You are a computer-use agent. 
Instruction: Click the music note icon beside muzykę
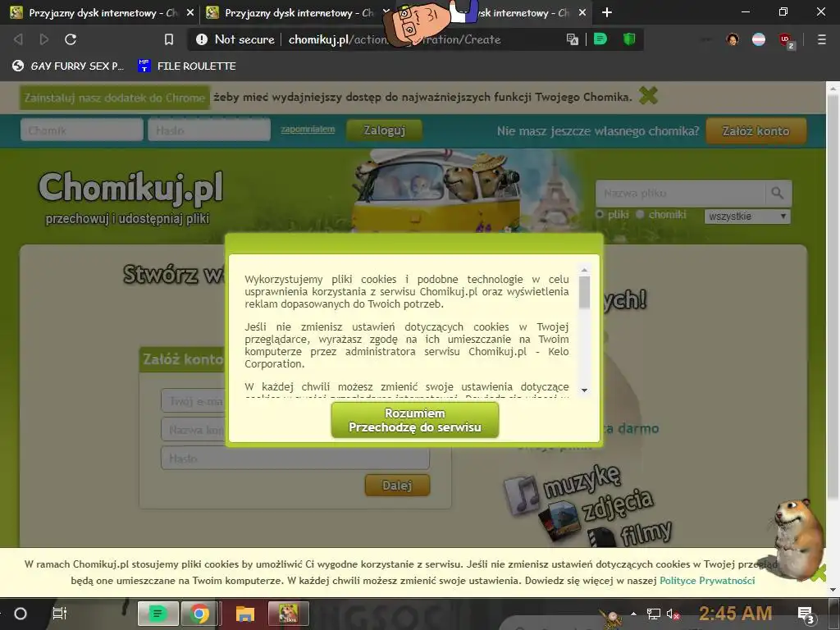521,495
